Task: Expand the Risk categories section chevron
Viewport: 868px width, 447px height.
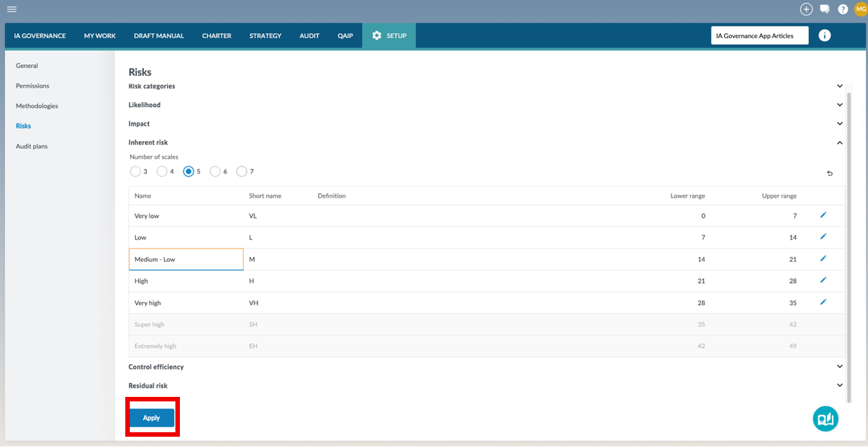Action: [840, 86]
